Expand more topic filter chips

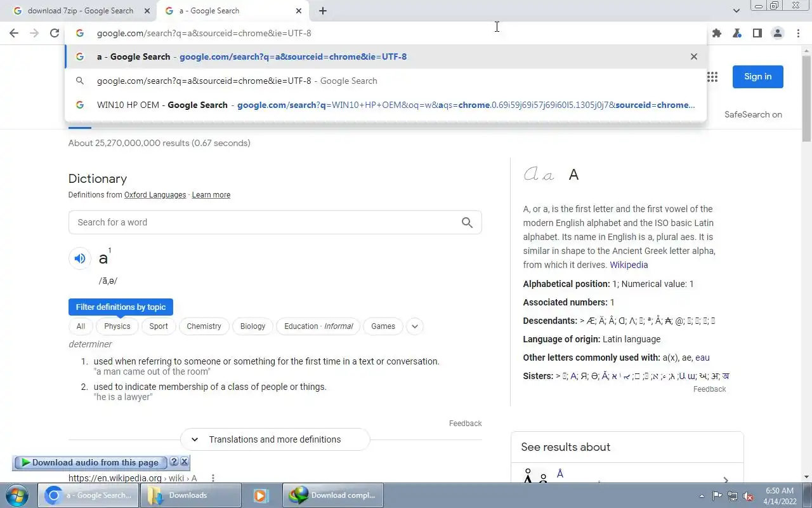414,326
